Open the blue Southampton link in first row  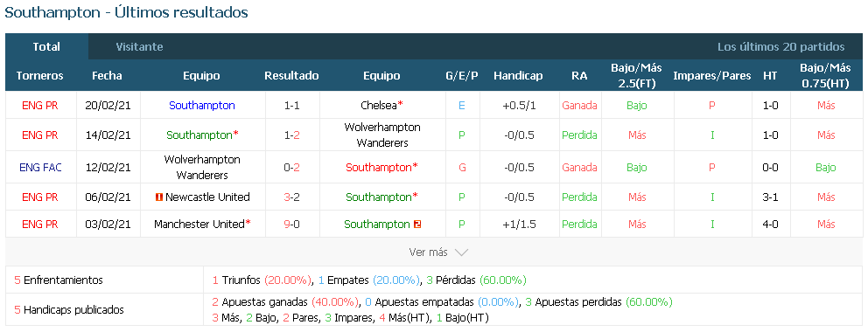[202, 105]
